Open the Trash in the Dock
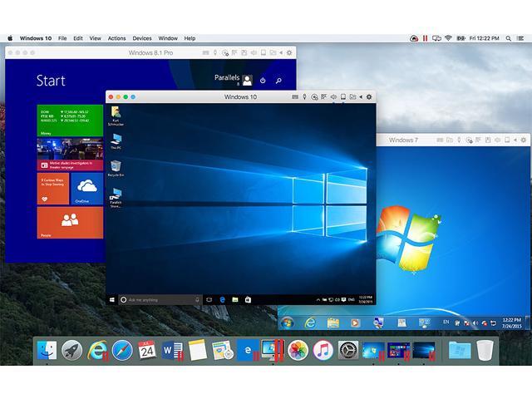Image resolution: width=532 pixels, height=399 pixels. pyautogui.click(x=485, y=350)
